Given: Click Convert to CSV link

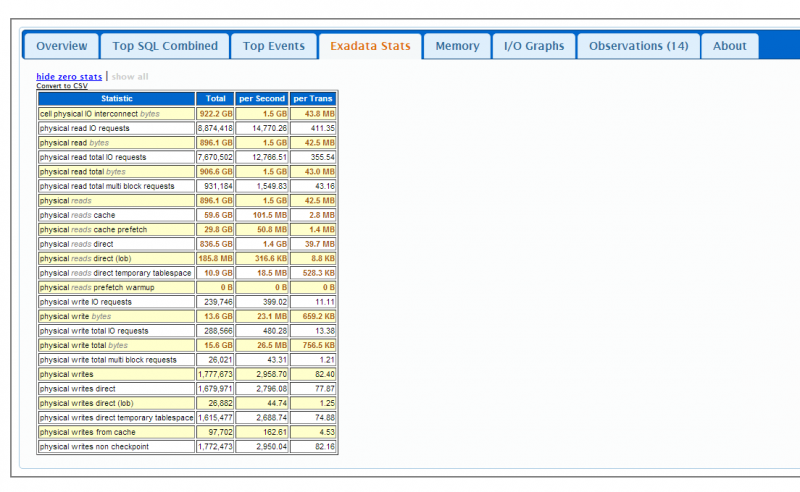Looking at the screenshot, I should [62, 86].
